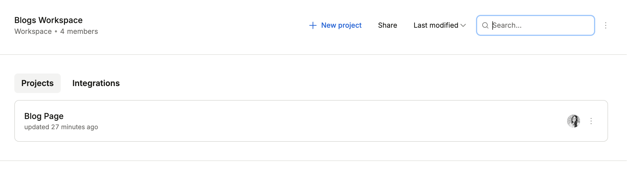The height and width of the screenshot is (196, 644).
Task: Click the Share button
Action: [387, 25]
